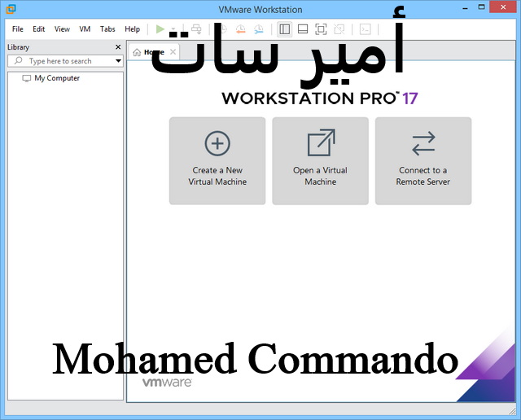Open the VM menu

pos(85,29)
